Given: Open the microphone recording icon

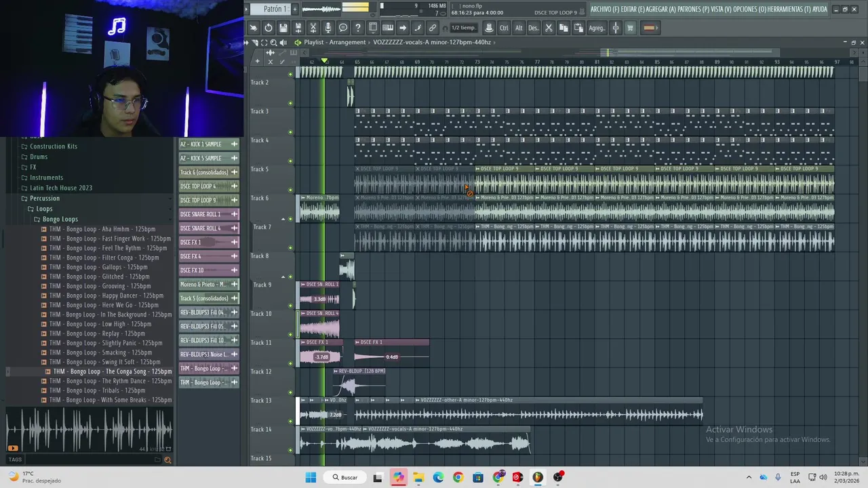Looking at the screenshot, I should coord(328,28).
